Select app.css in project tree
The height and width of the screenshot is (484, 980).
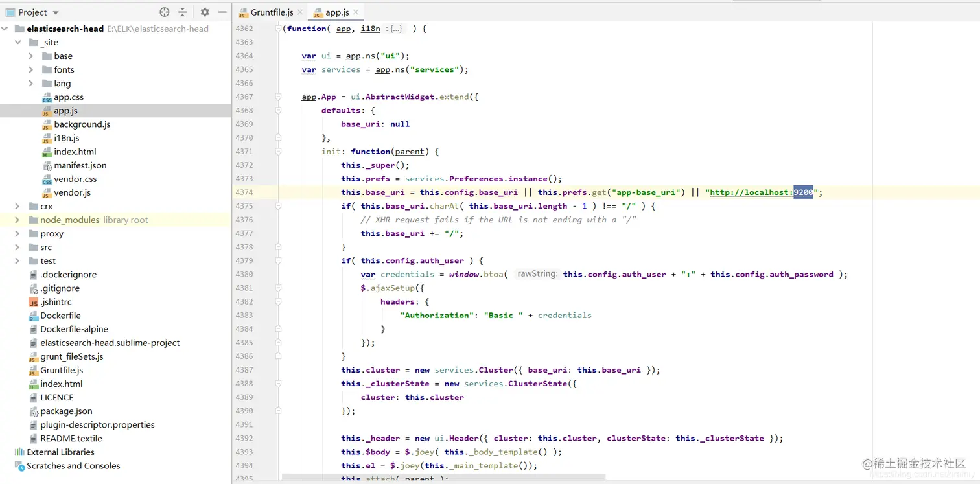pyautogui.click(x=68, y=97)
